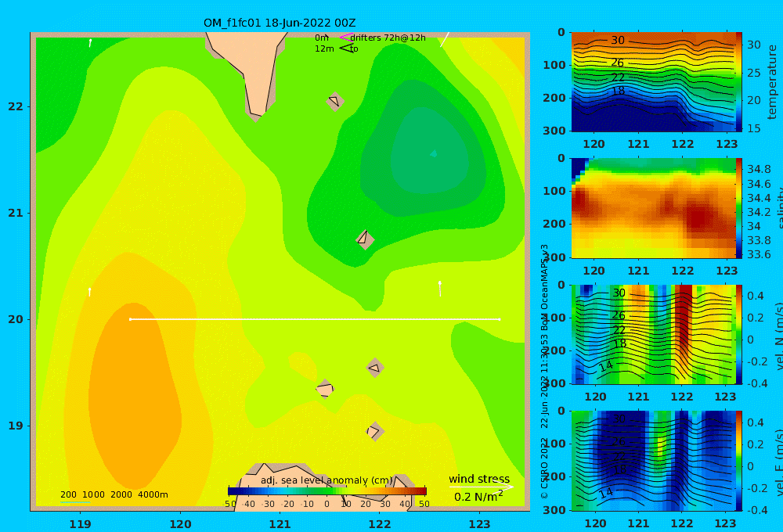Click the east endpoint of the white transect line
This screenshot has height=532, width=783.
coord(500,319)
